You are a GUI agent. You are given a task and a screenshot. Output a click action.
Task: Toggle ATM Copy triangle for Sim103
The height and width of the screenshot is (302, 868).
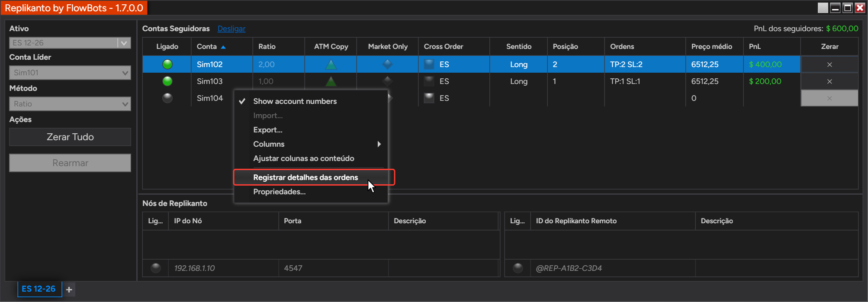click(x=331, y=81)
